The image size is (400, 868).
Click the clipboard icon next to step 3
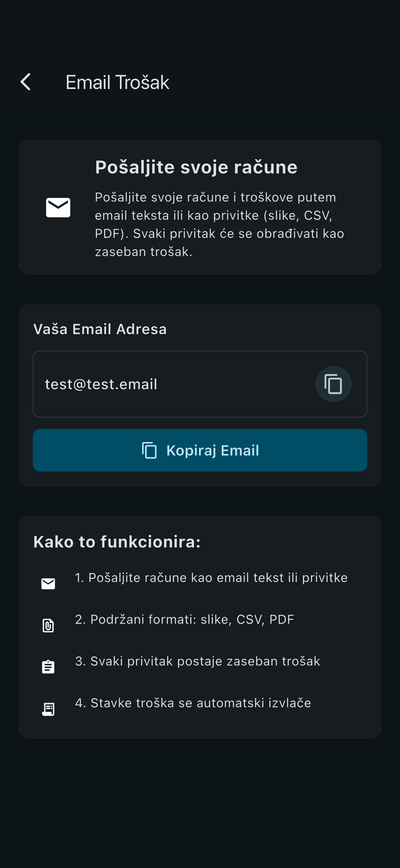tap(48, 667)
